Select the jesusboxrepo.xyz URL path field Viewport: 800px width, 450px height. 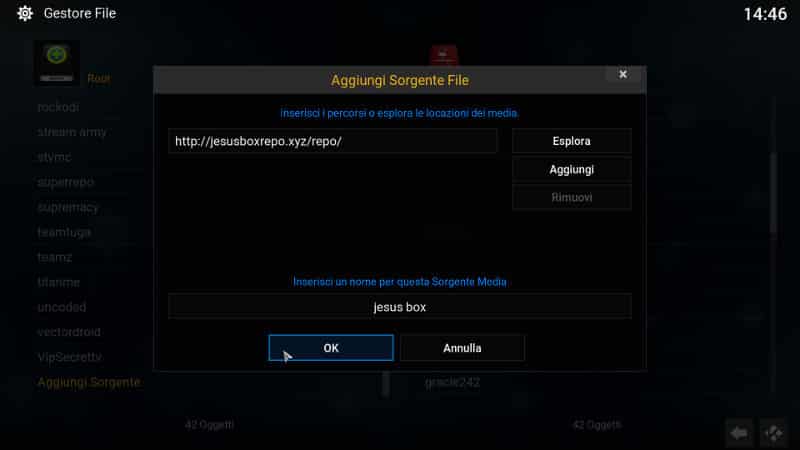[x=333, y=141]
